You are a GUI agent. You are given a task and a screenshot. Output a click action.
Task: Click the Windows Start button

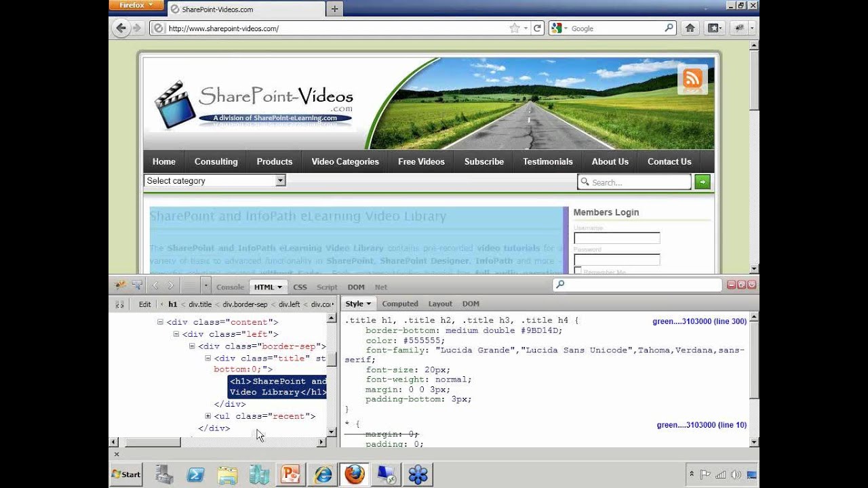coord(126,474)
